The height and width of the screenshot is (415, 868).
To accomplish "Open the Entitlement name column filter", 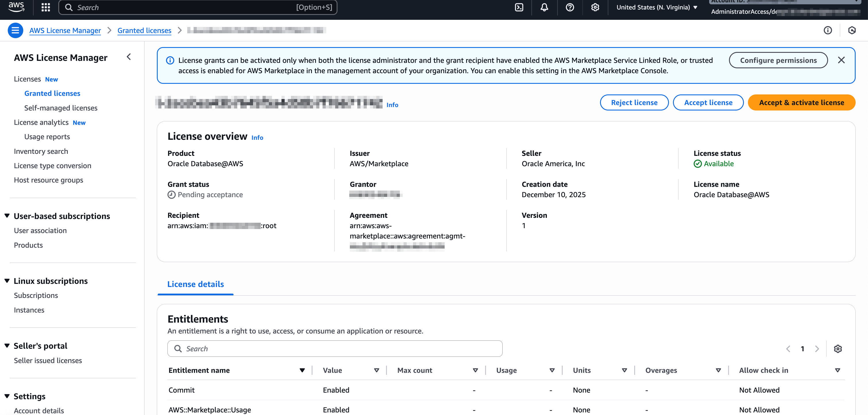I will coord(302,370).
